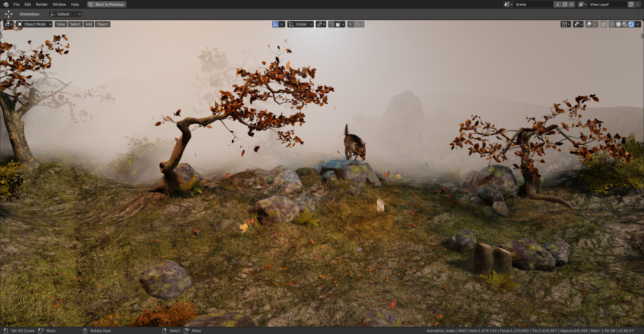Expand the gizmo options arrow
Image resolution: width=644 pixels, height=334 pixels.
click(282, 24)
